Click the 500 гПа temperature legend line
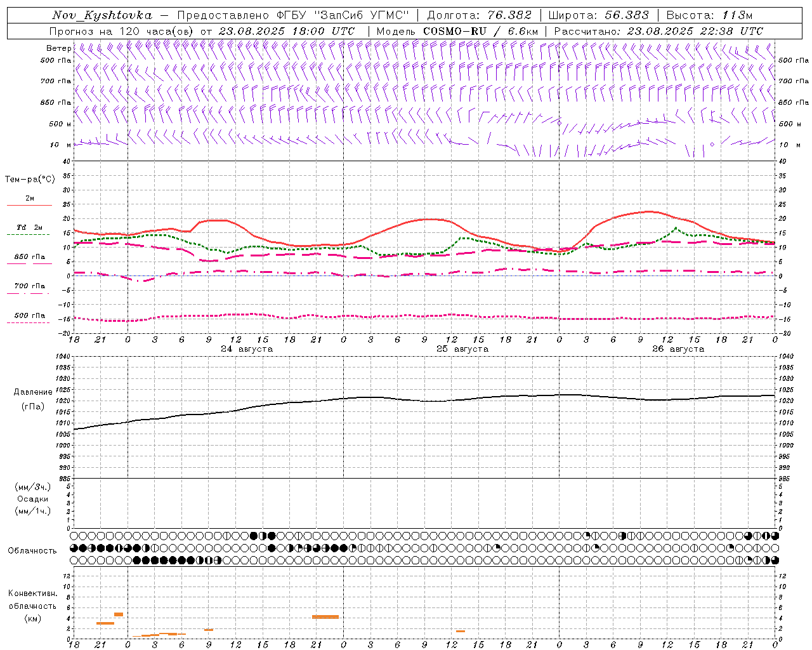812x650 pixels. pyautogui.click(x=29, y=322)
